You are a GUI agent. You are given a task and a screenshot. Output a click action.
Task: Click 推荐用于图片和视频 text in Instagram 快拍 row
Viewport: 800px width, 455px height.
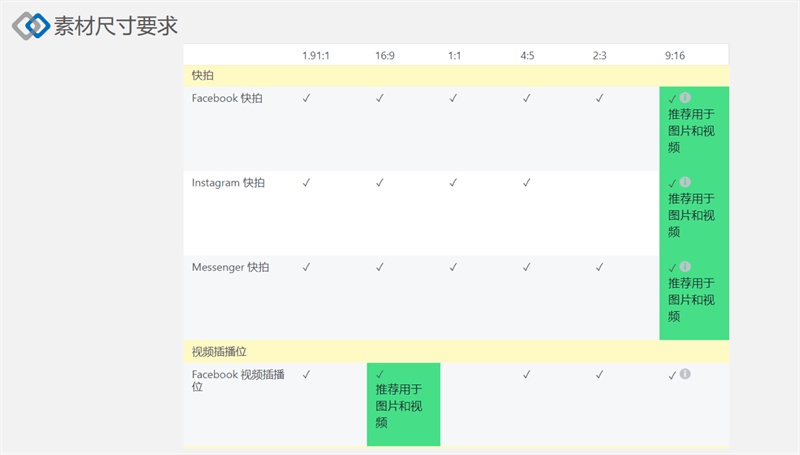coord(691,215)
